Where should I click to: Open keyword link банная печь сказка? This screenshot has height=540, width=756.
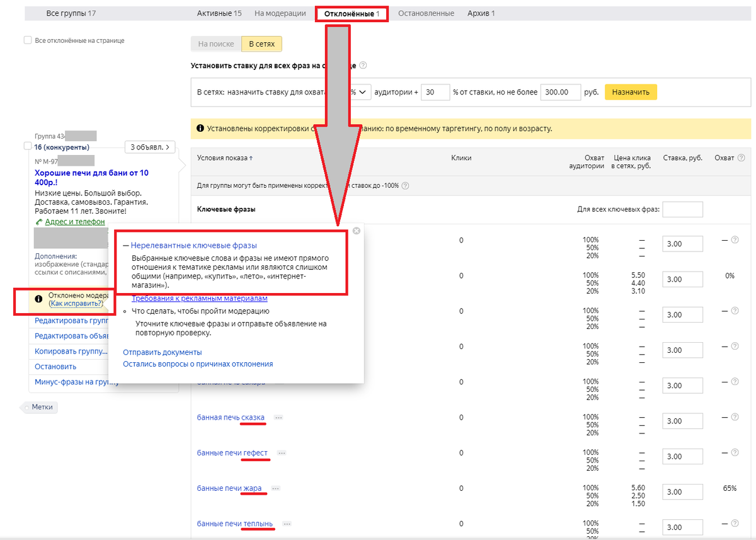231,417
